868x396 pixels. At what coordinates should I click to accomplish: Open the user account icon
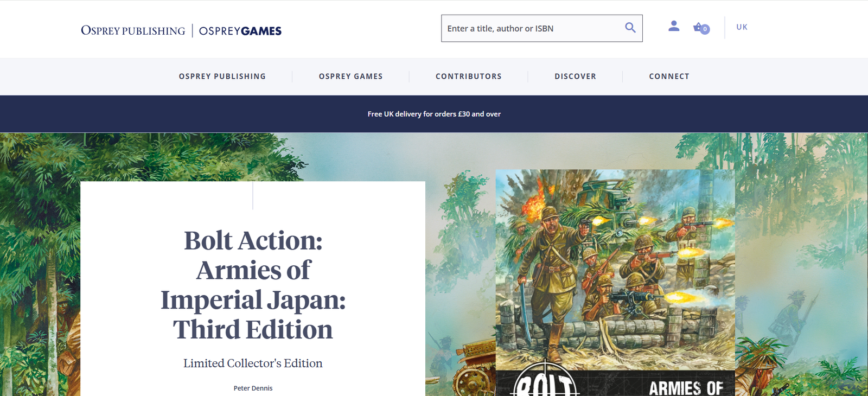pyautogui.click(x=674, y=26)
